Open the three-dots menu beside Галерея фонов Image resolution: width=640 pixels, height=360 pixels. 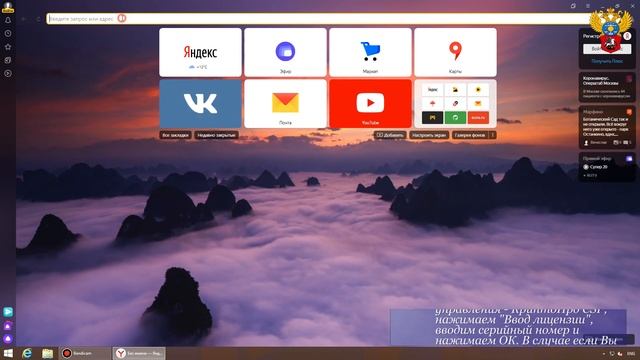click(493, 135)
